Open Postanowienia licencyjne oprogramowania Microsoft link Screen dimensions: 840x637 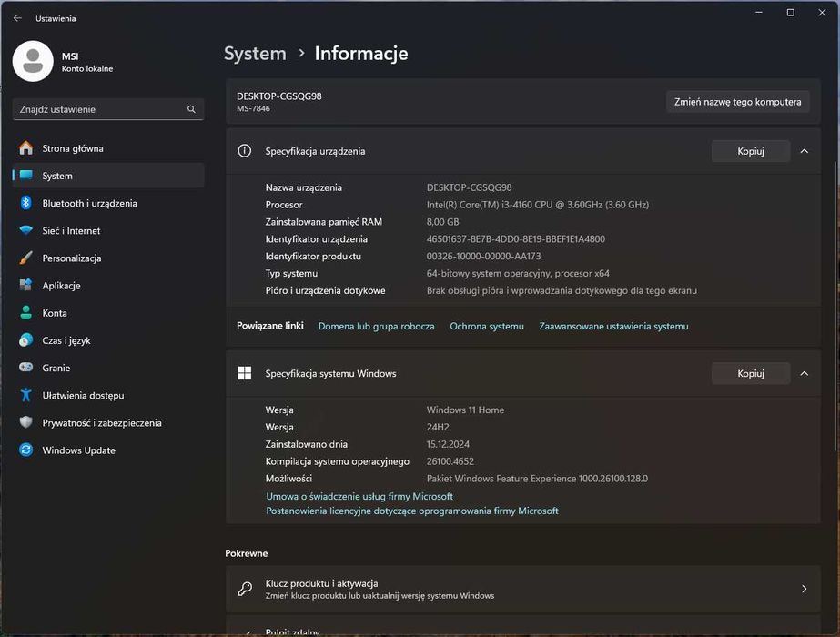[412, 511]
